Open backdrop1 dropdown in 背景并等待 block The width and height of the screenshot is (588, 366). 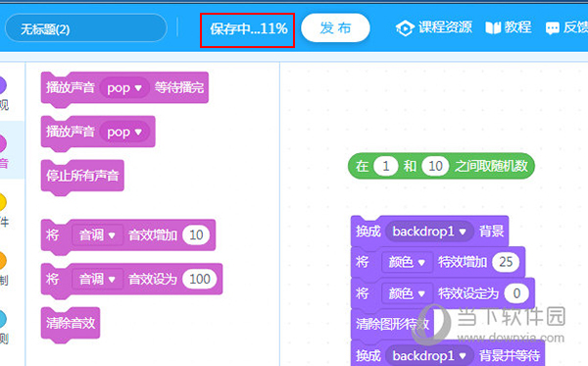(x=429, y=355)
